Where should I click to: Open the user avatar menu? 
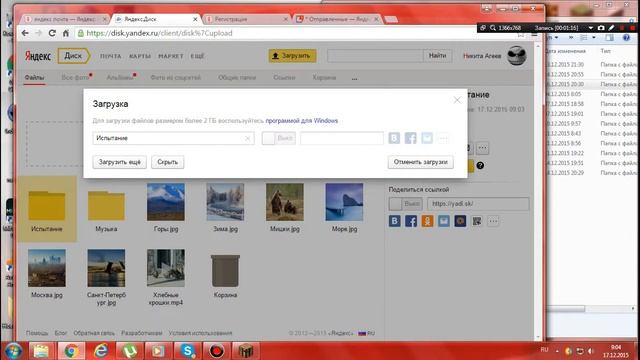pos(516,56)
